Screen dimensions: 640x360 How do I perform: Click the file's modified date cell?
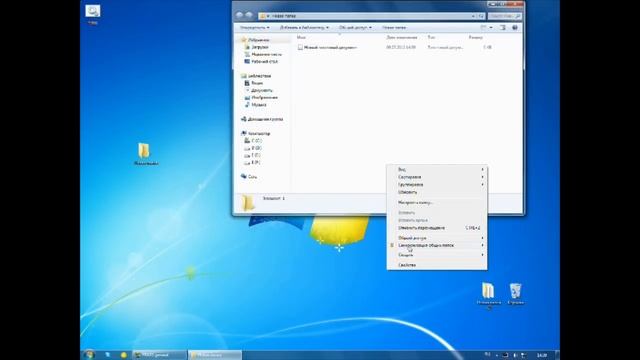pyautogui.click(x=401, y=47)
